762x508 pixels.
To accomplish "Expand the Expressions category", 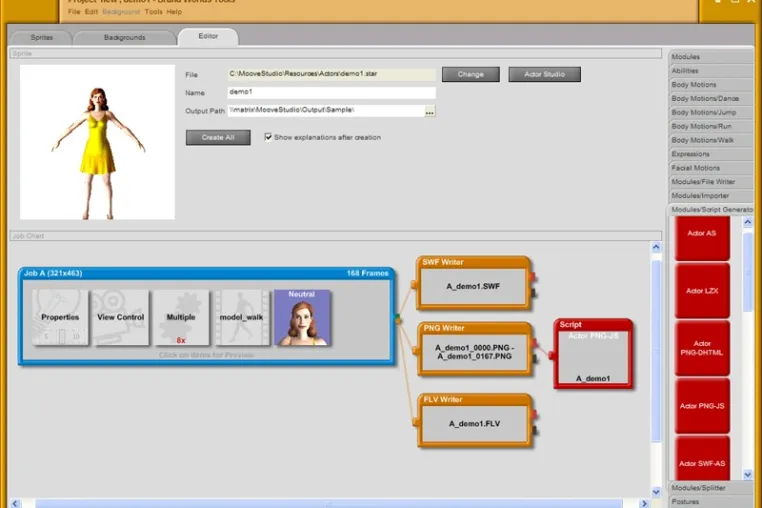I will [x=711, y=154].
